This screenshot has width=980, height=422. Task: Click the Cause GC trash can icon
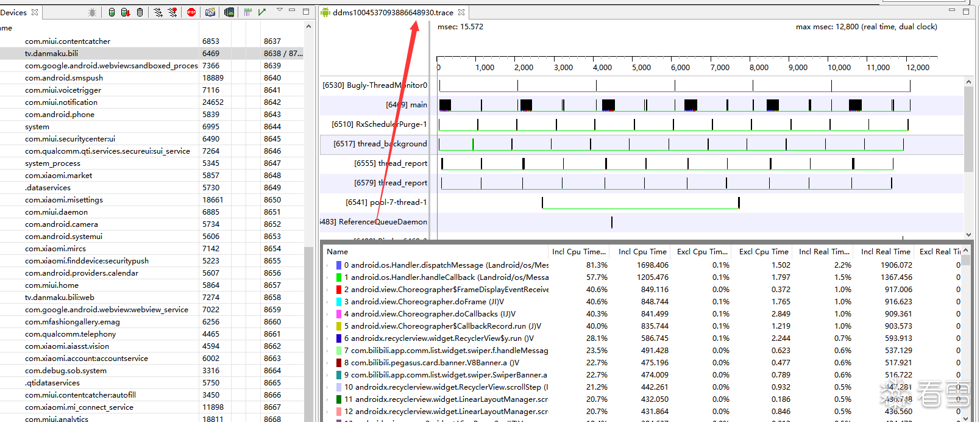pyautogui.click(x=140, y=12)
